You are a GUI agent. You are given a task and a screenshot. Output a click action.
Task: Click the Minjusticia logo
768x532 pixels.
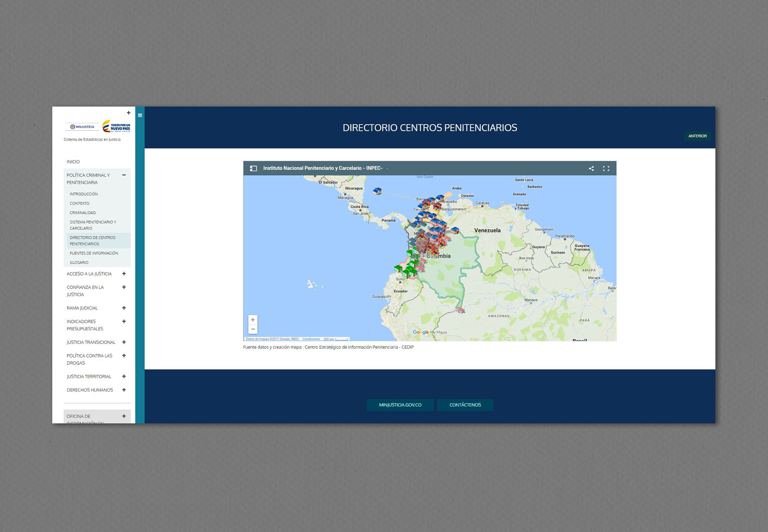(83, 127)
